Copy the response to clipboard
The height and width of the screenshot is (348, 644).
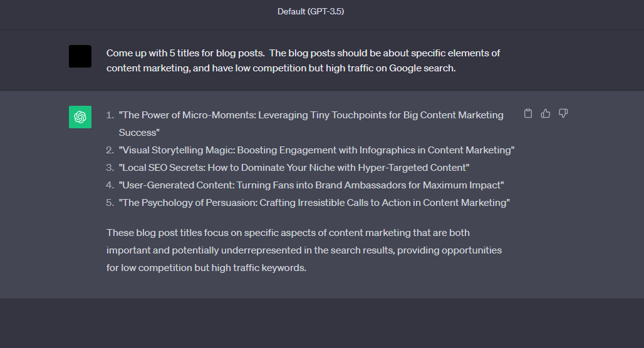(x=527, y=113)
